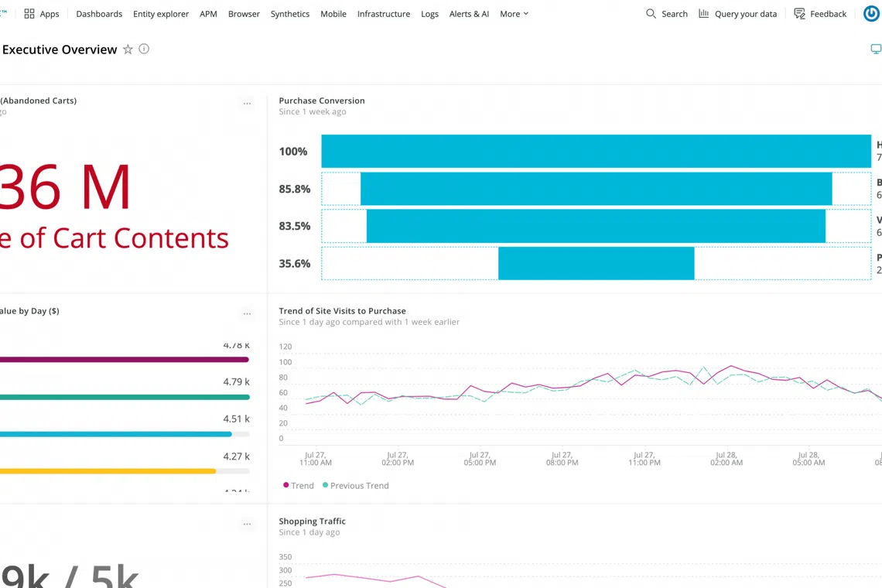The width and height of the screenshot is (882, 588).
Task: Expand the More navigation dropdown
Action: pyautogui.click(x=514, y=14)
